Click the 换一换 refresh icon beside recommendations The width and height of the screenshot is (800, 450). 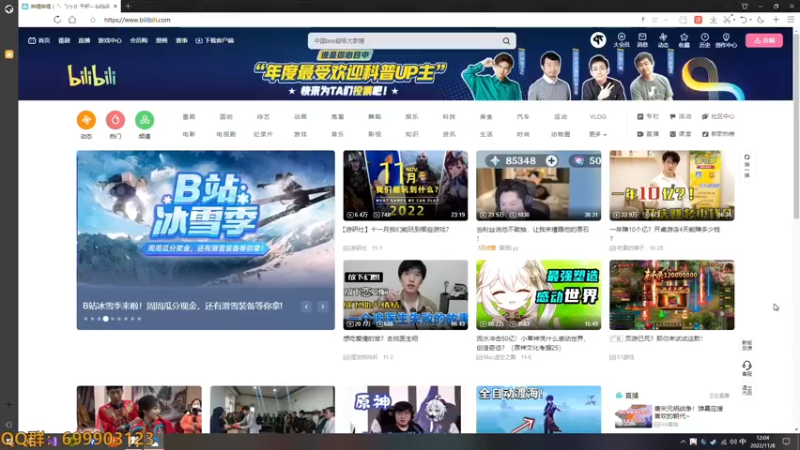tap(746, 165)
